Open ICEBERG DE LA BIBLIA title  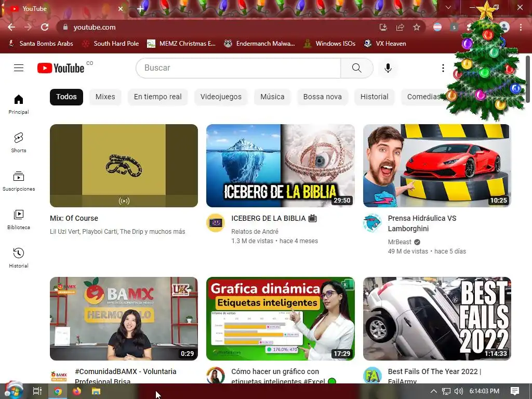point(274,219)
